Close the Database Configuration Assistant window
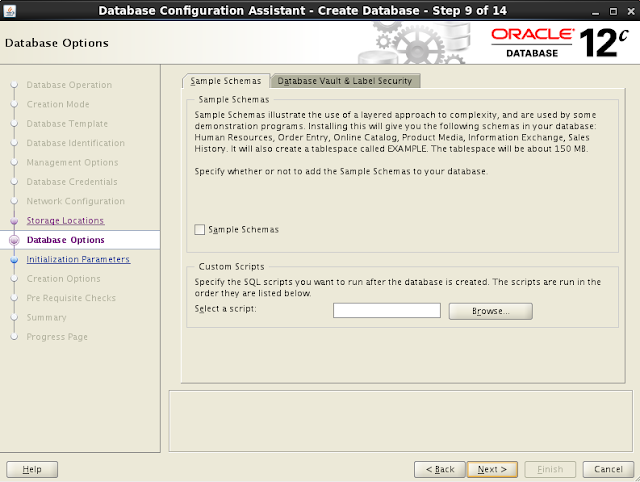 coord(631,11)
